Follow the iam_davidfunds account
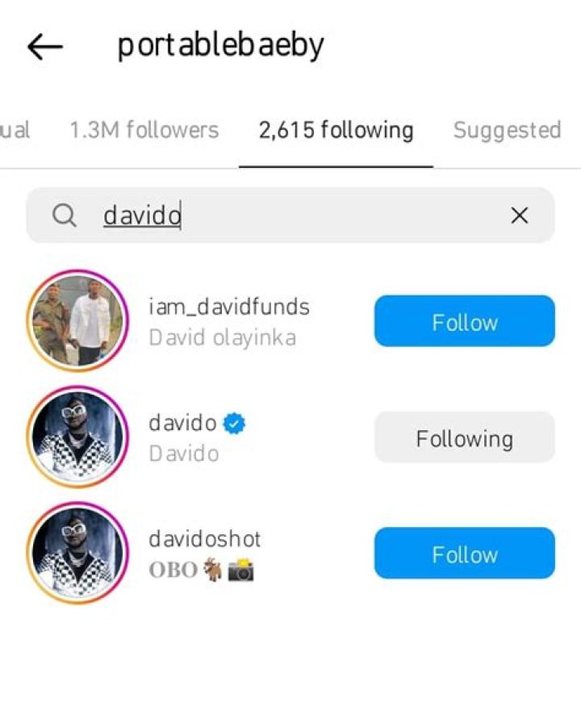Viewport: 581px width, 728px height. pos(465,321)
